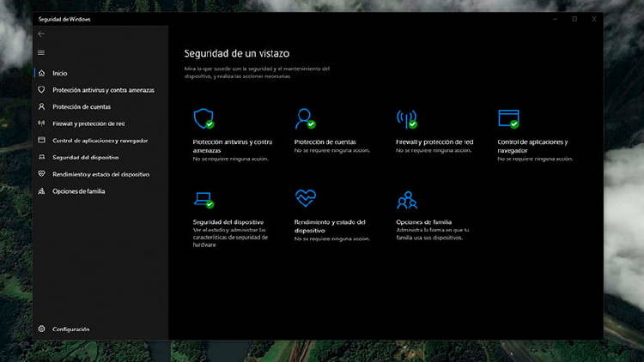Click the Administra la forma description under family tile
The height and width of the screenshot is (362, 644).
[433, 234]
